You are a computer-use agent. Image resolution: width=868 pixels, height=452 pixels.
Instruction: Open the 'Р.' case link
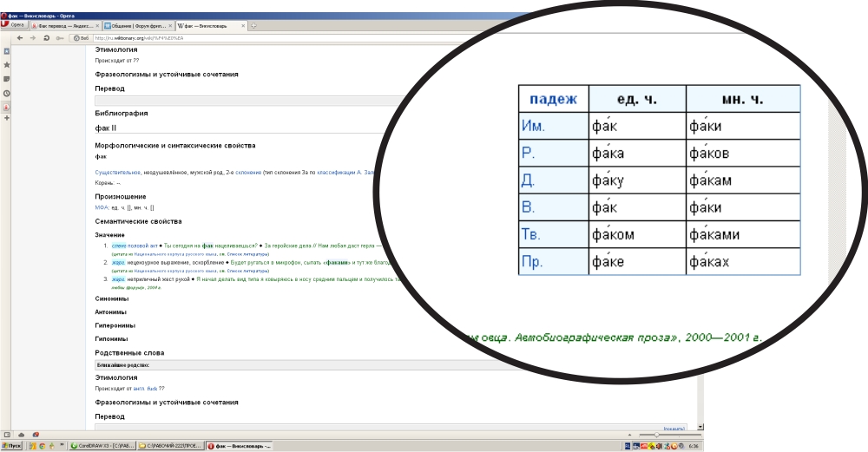click(x=528, y=154)
